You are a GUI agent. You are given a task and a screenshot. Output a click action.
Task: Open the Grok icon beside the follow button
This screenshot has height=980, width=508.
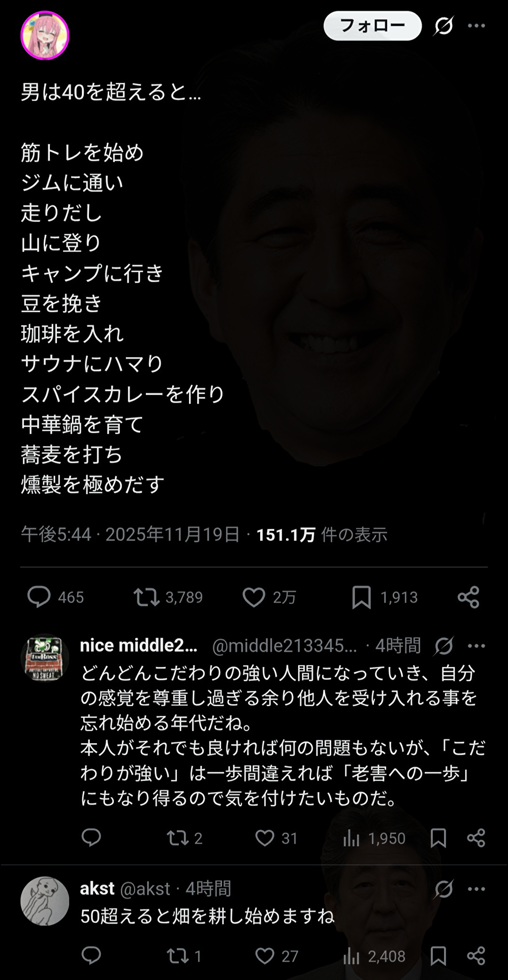click(x=443, y=25)
